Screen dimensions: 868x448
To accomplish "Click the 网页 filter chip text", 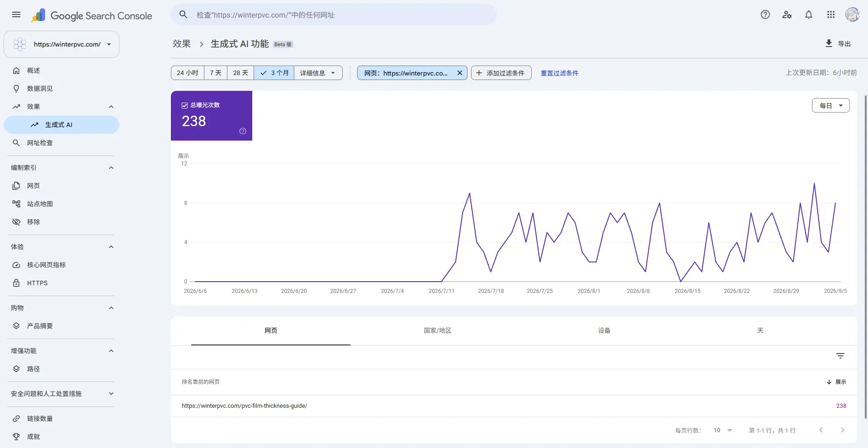I will coord(406,73).
